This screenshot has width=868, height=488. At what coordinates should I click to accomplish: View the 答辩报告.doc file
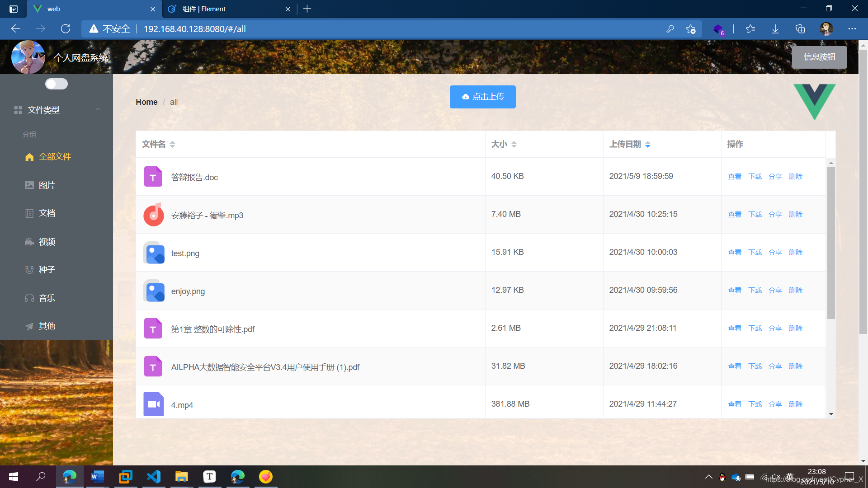point(734,177)
